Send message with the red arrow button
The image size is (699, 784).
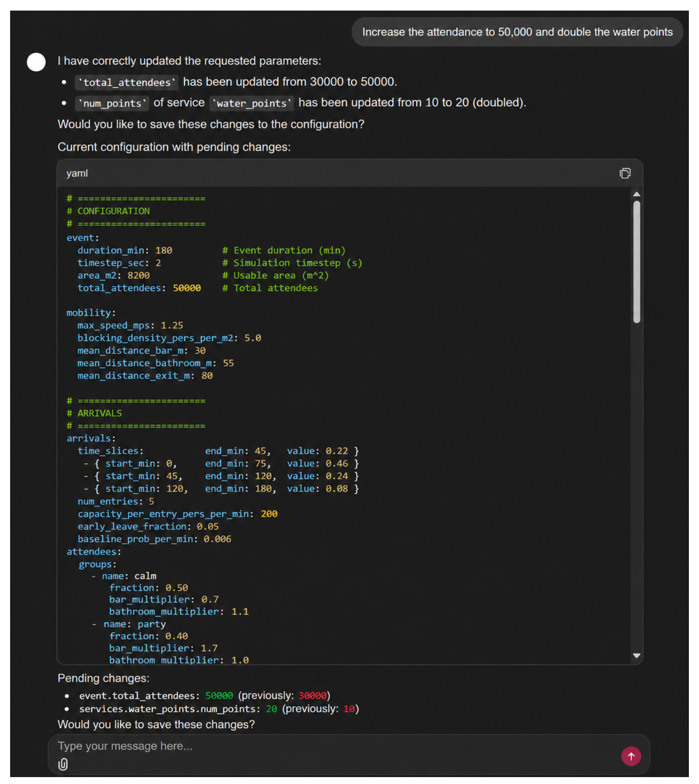point(630,756)
